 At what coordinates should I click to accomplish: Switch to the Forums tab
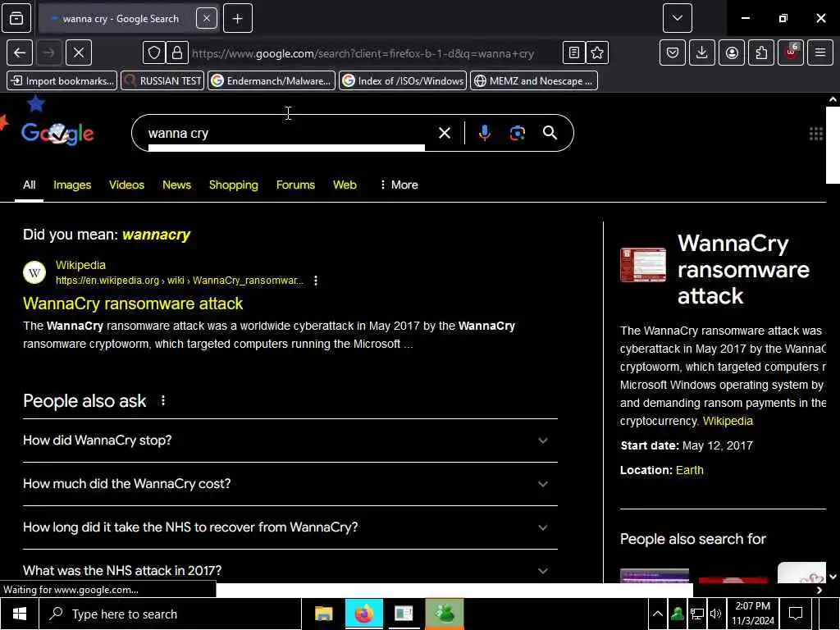coord(295,185)
